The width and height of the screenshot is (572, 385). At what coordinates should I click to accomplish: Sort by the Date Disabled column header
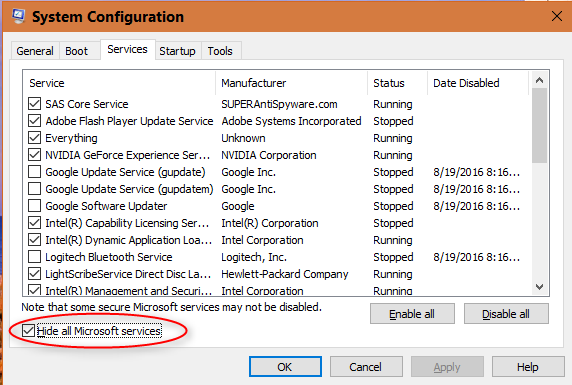pyautogui.click(x=478, y=83)
